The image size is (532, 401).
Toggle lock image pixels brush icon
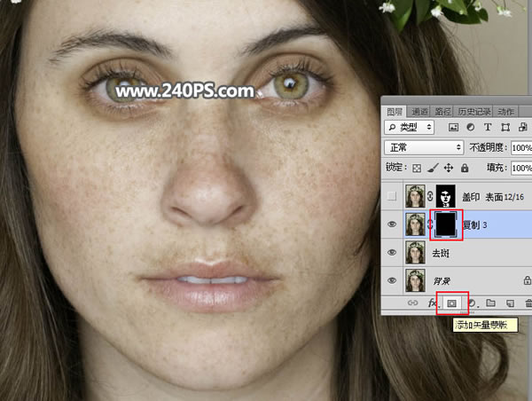[x=433, y=168]
